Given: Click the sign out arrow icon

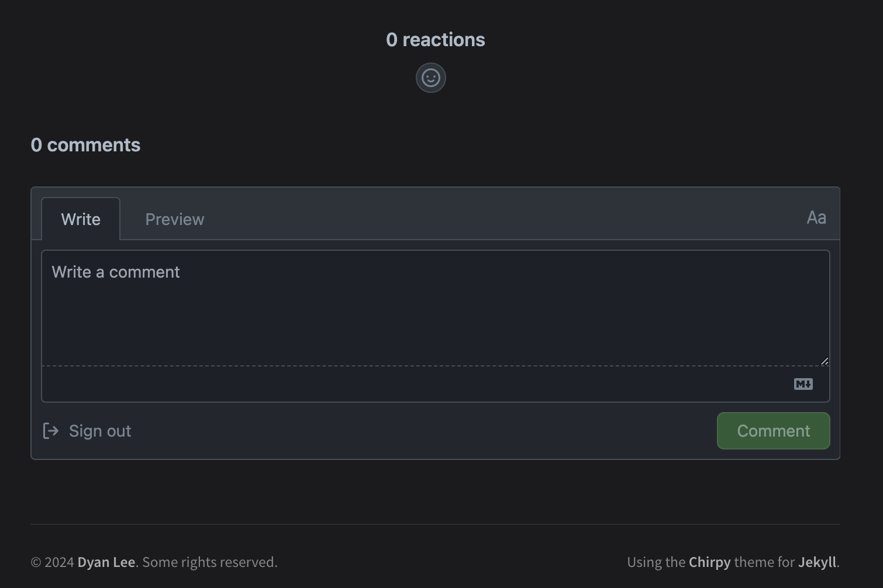Looking at the screenshot, I should tap(51, 431).
